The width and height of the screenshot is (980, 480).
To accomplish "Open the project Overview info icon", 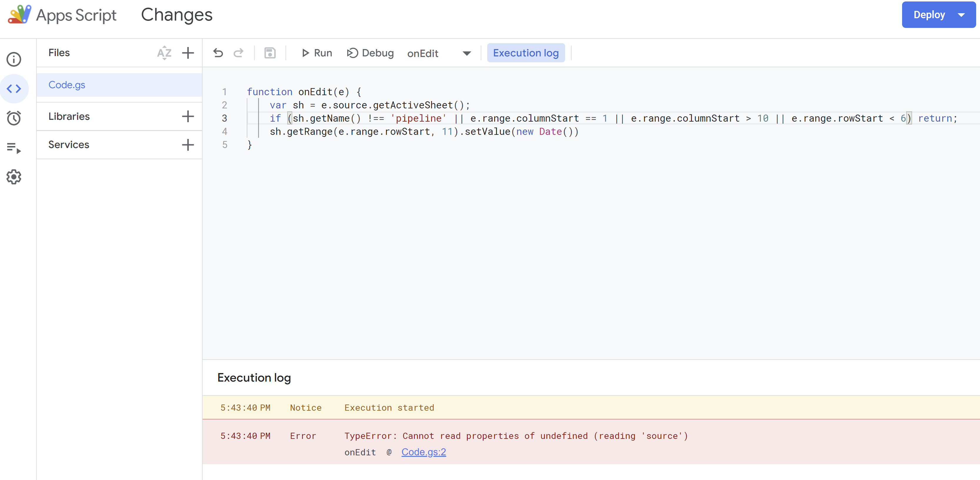I will (x=14, y=59).
